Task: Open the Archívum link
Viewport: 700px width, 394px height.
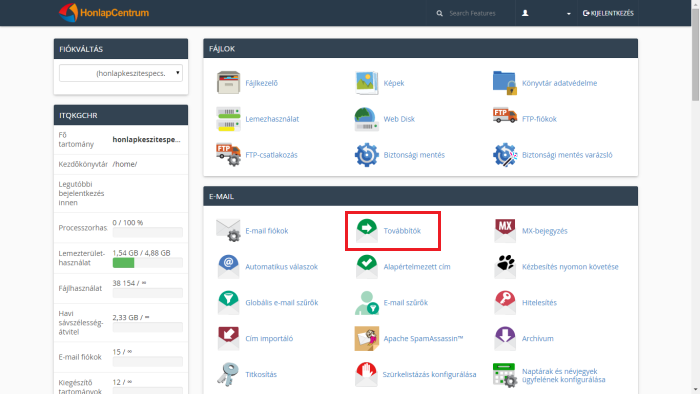Action: [538, 338]
